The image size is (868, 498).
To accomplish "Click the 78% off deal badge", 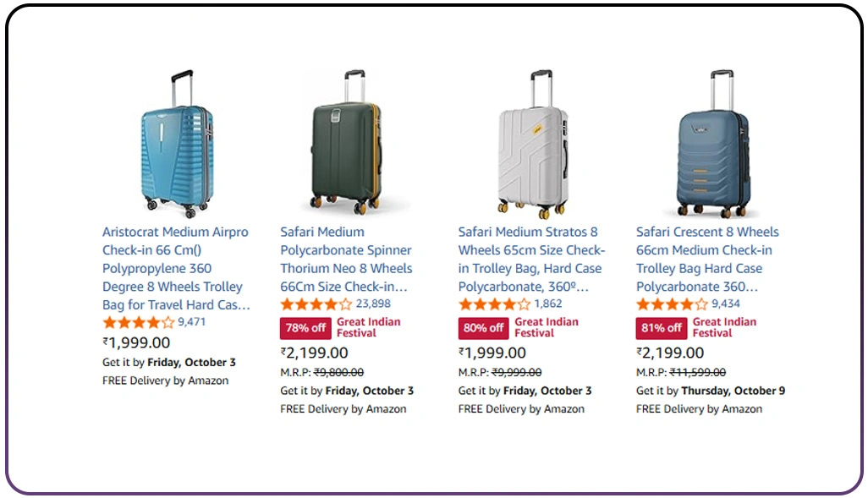I will pos(305,328).
